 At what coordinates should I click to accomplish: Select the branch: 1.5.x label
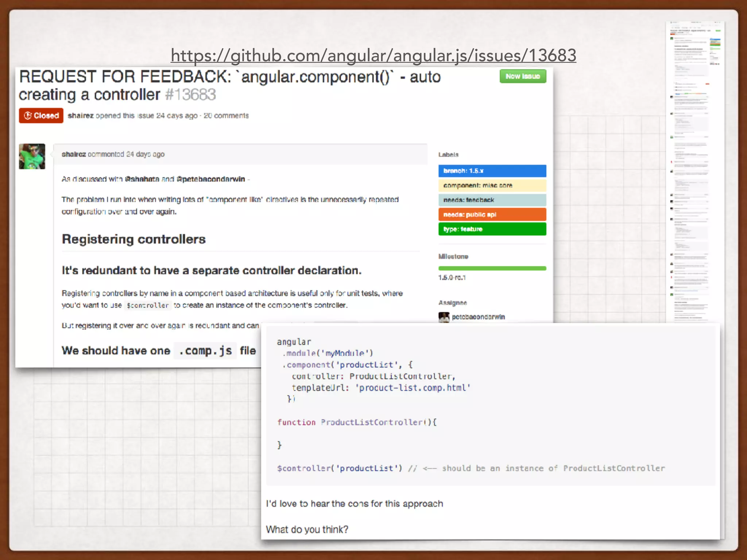coord(492,171)
